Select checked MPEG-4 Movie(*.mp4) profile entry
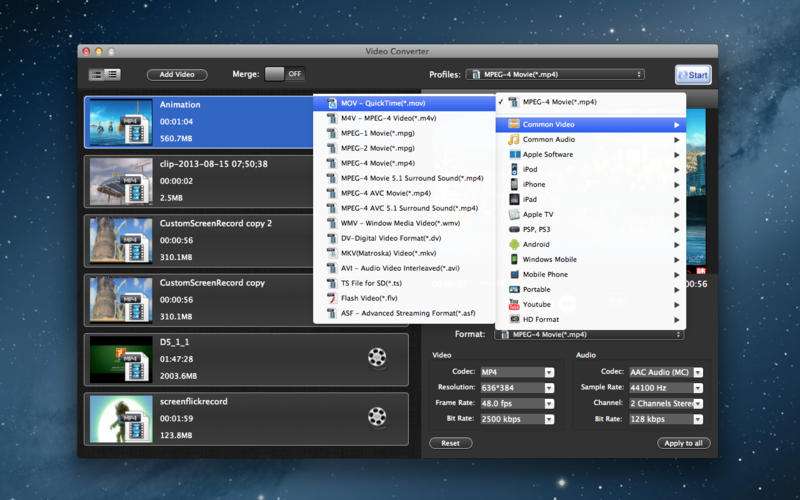Viewport: 800px width, 500px height. pyautogui.click(x=590, y=102)
